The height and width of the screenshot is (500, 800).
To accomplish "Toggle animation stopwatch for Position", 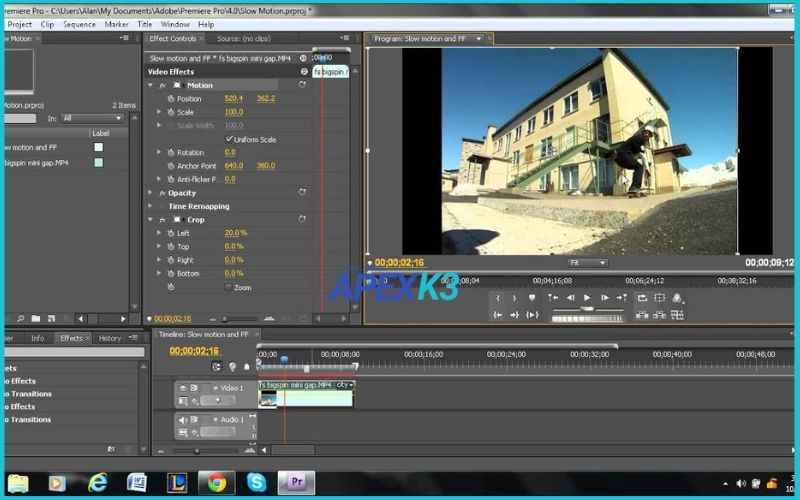I will [x=170, y=98].
